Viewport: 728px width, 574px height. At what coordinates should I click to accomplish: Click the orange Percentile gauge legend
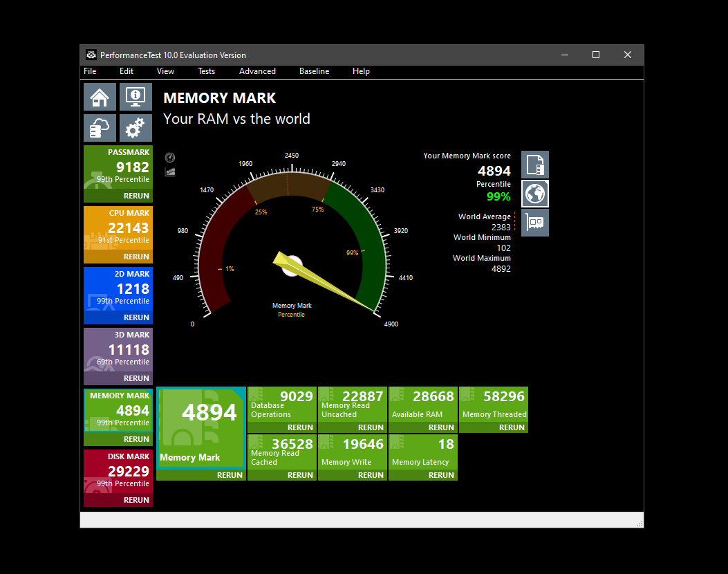click(291, 315)
